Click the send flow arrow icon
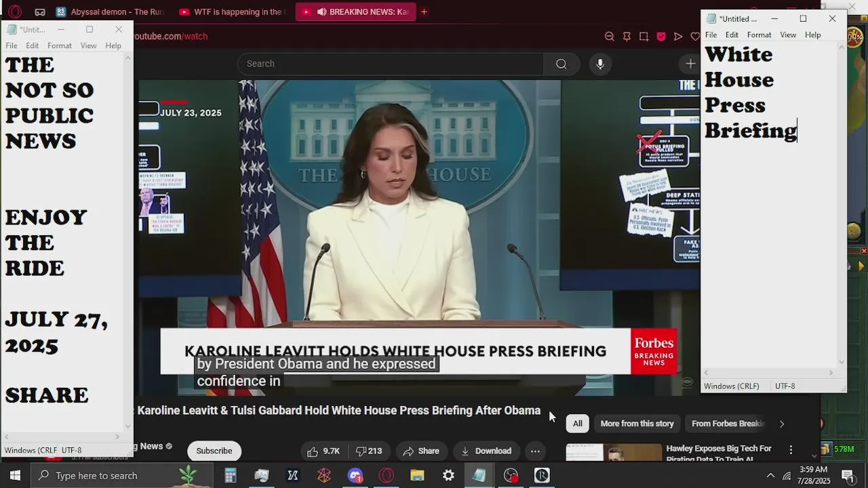The image size is (868, 488). 678,36
